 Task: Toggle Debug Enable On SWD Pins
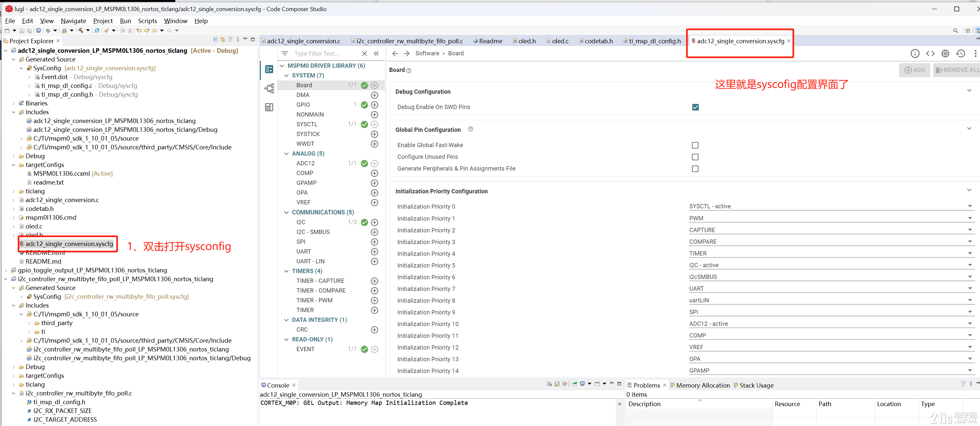click(695, 107)
